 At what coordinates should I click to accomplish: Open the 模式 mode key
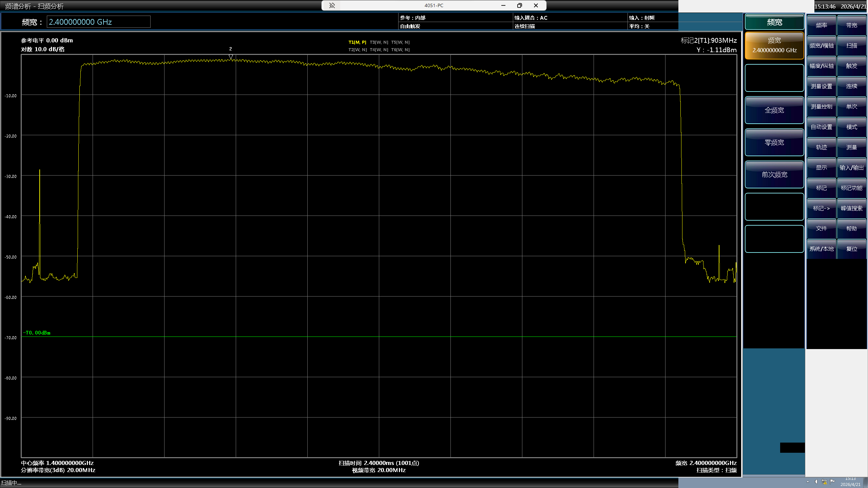coord(851,127)
